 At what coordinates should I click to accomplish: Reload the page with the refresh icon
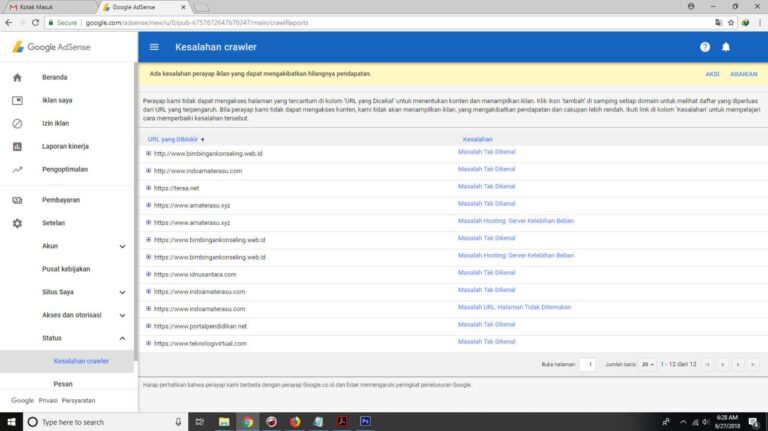(35, 23)
